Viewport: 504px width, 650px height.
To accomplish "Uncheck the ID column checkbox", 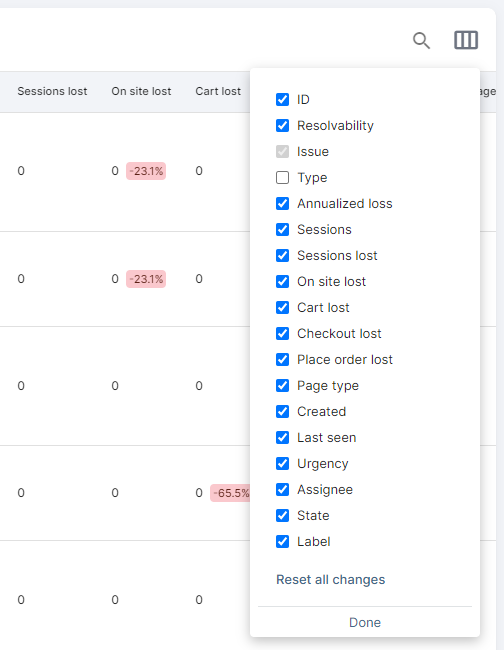I will (x=282, y=99).
